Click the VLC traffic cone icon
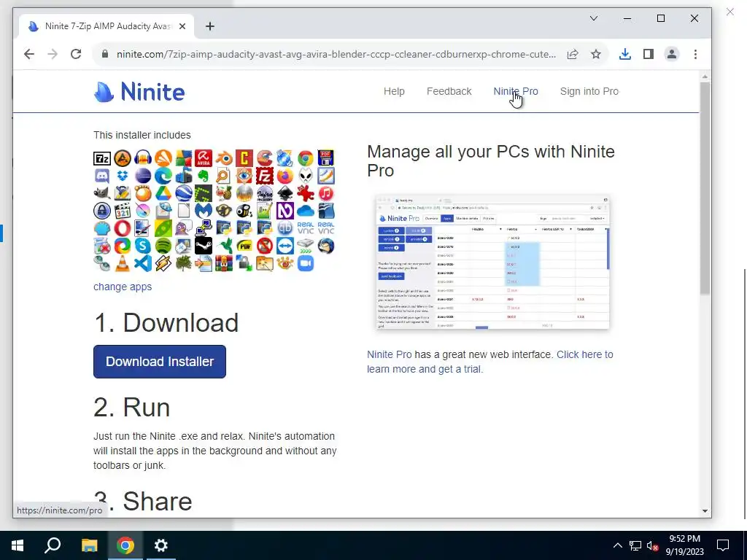The height and width of the screenshot is (560, 747). click(123, 263)
